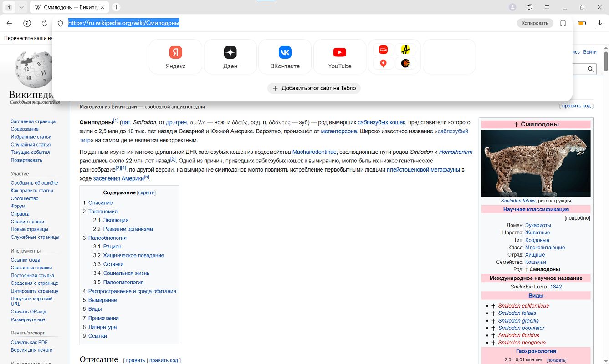
Task: Go to 'Хищническое поведение' contents entry
Action: click(133, 255)
